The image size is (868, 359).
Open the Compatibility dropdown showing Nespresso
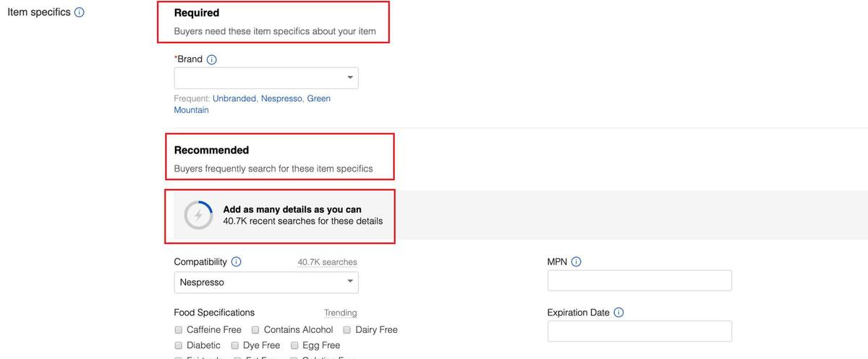266,282
